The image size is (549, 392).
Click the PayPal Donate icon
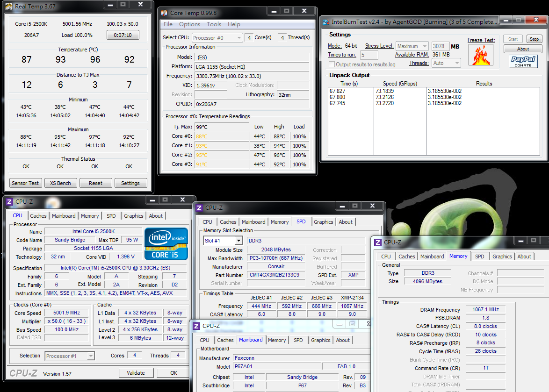[x=523, y=61]
